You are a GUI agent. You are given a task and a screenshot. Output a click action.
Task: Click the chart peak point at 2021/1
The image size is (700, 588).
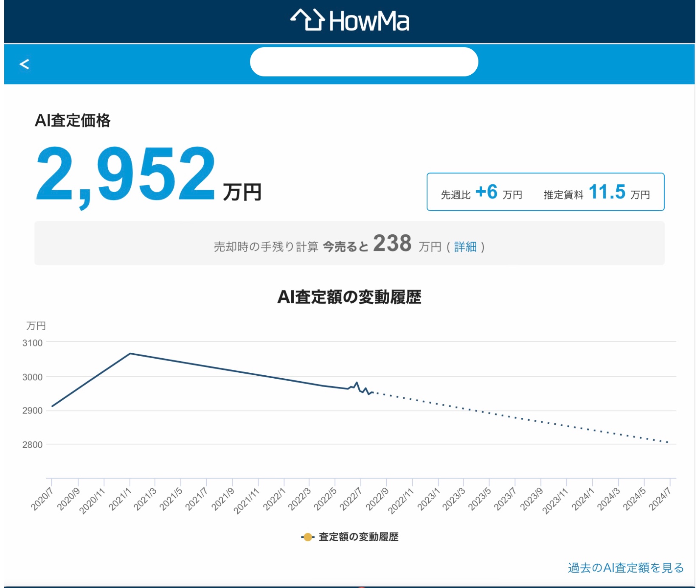(x=130, y=353)
